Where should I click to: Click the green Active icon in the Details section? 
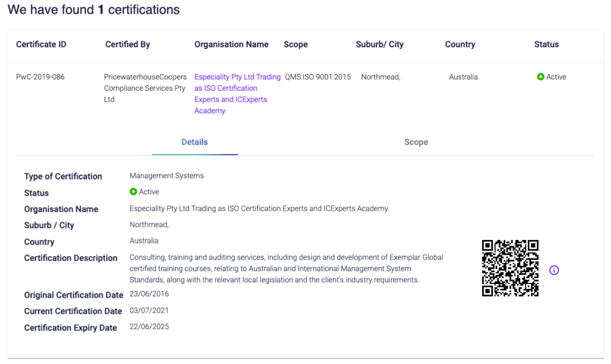coord(133,192)
